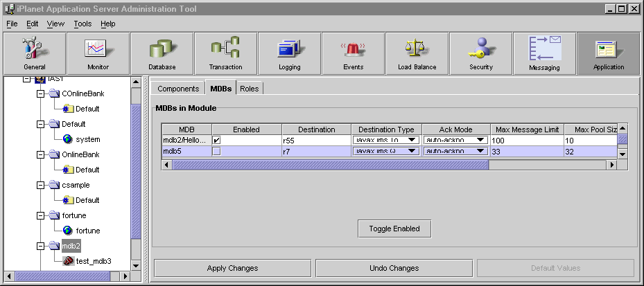Click the tree panel's horizontal scrollbar thumb
The width and height of the screenshot is (644, 286).
click(62, 276)
